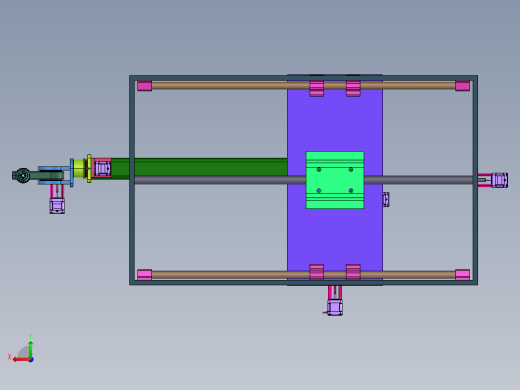The width and height of the screenshot is (520, 390).
Task: Select the green carriage block at center
Action: pos(335,180)
